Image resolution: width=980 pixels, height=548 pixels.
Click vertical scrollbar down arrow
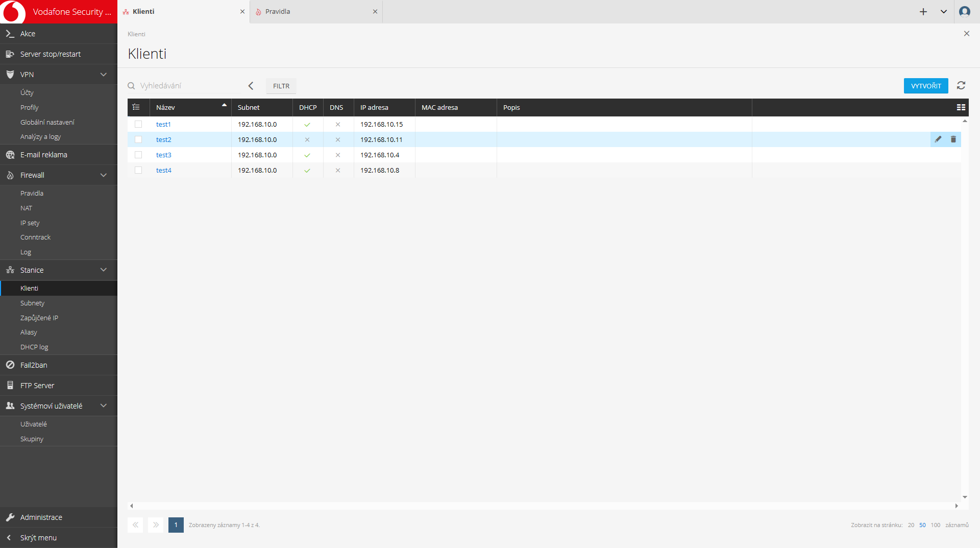(x=965, y=497)
